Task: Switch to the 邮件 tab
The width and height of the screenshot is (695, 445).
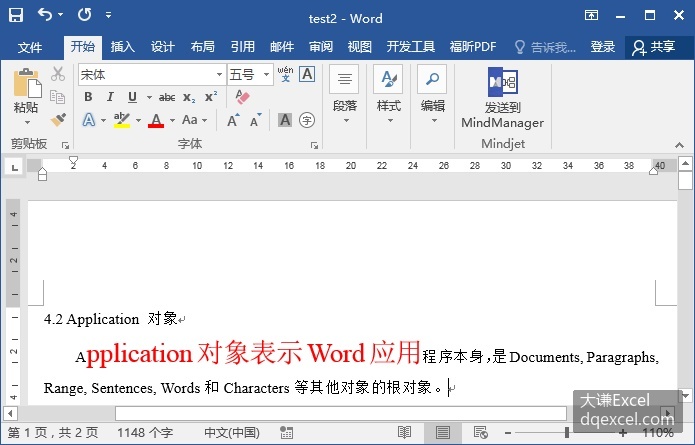Action: 282,47
